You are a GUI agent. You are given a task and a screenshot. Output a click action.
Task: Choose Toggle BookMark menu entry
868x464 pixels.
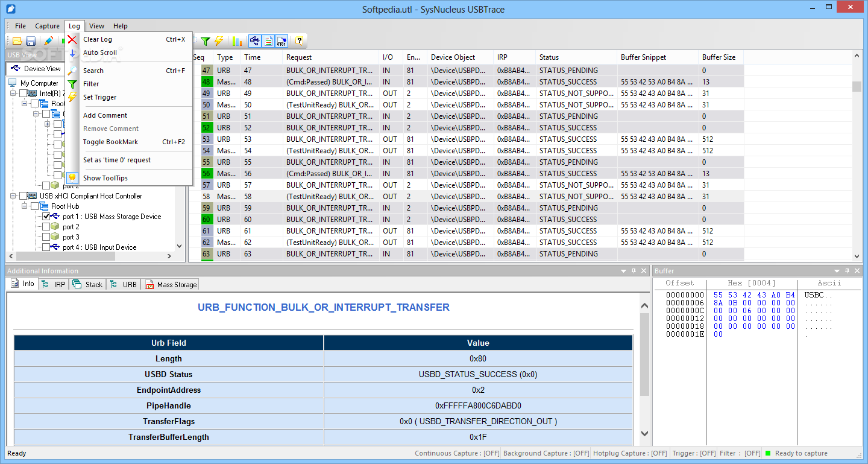110,142
